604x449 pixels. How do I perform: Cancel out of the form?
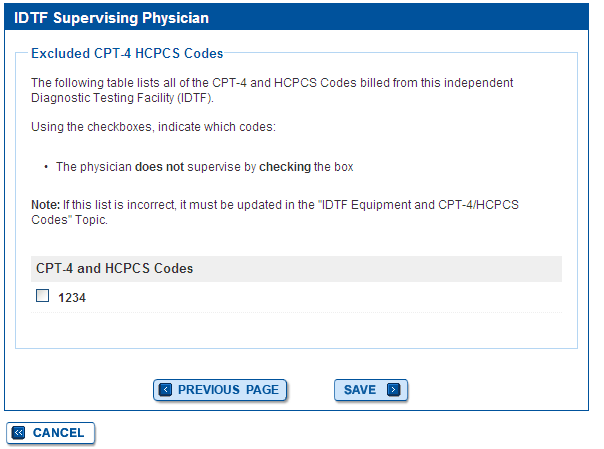click(51, 433)
